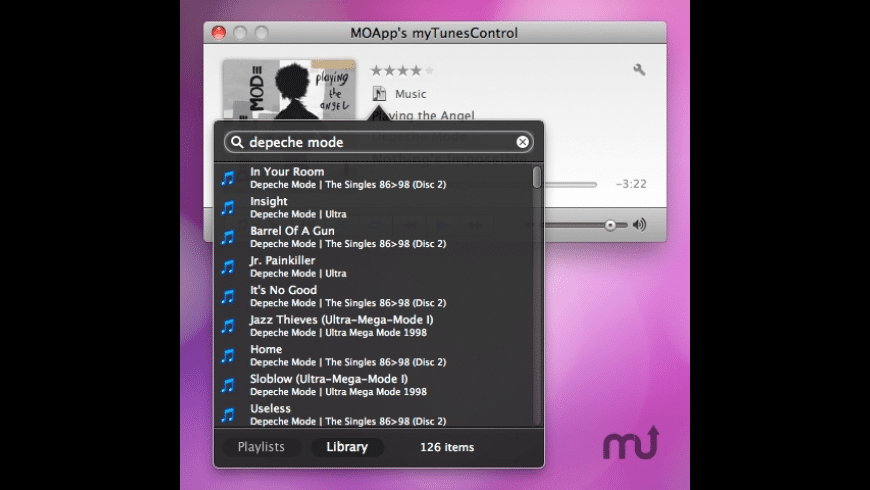Click into the depeche mode search field
Image resolution: width=870 pixels, height=490 pixels.
(379, 142)
